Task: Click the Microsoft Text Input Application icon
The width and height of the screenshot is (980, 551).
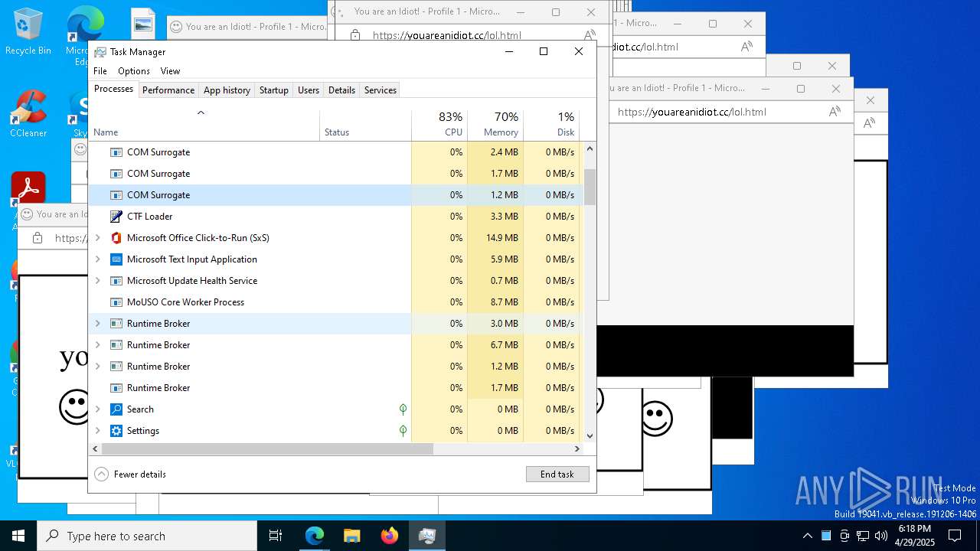Action: pyautogui.click(x=116, y=259)
